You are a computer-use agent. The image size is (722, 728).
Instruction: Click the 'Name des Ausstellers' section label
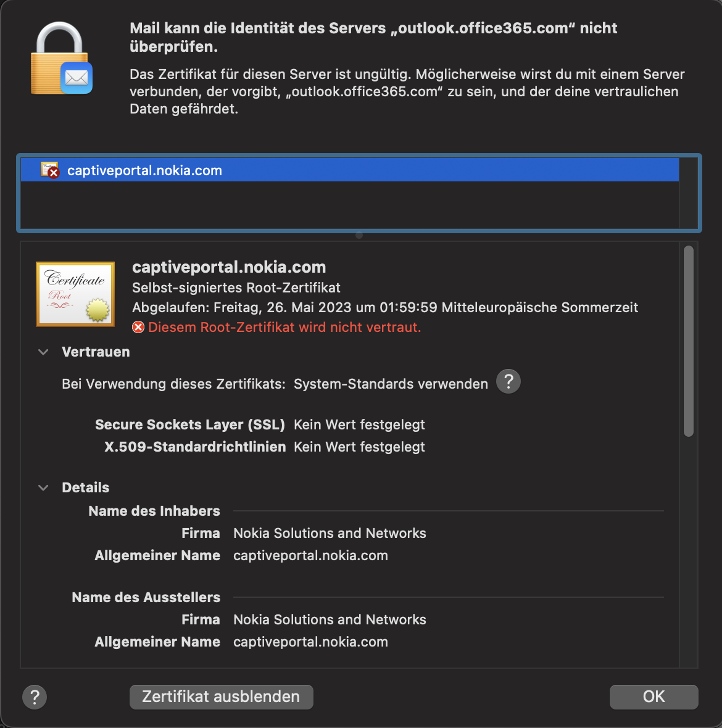point(146,597)
